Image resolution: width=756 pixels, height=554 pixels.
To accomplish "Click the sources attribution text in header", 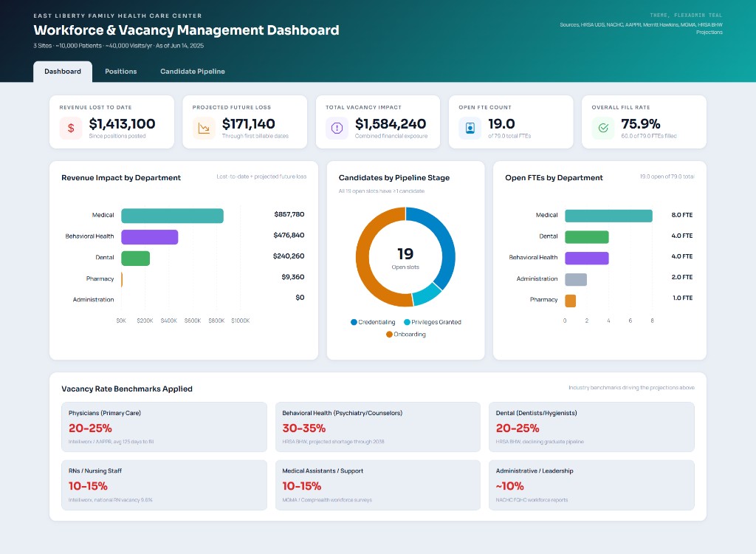I will tap(641, 28).
